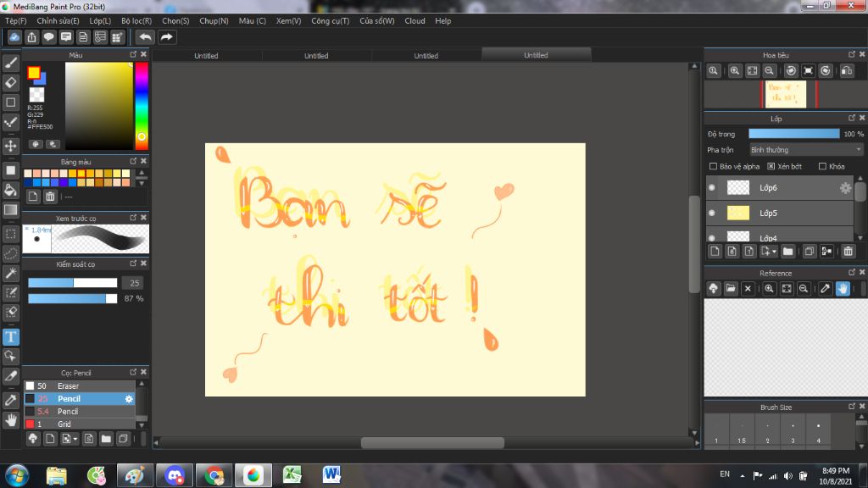Open Discord from the taskbar

[x=175, y=475]
